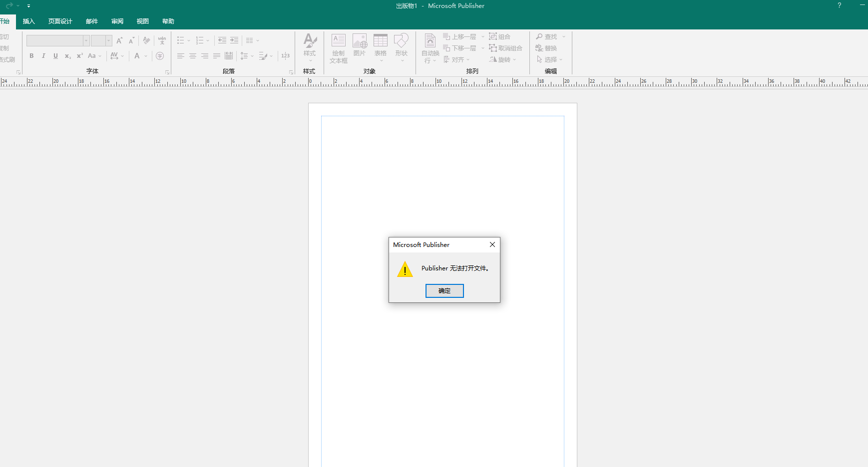Click the numbered list icon
This screenshot has height=467, width=868.
click(200, 40)
